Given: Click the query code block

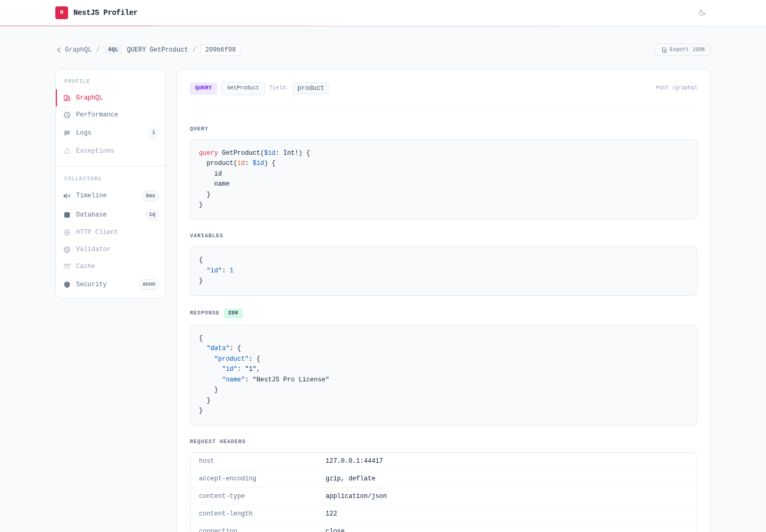Looking at the screenshot, I should [x=444, y=180].
